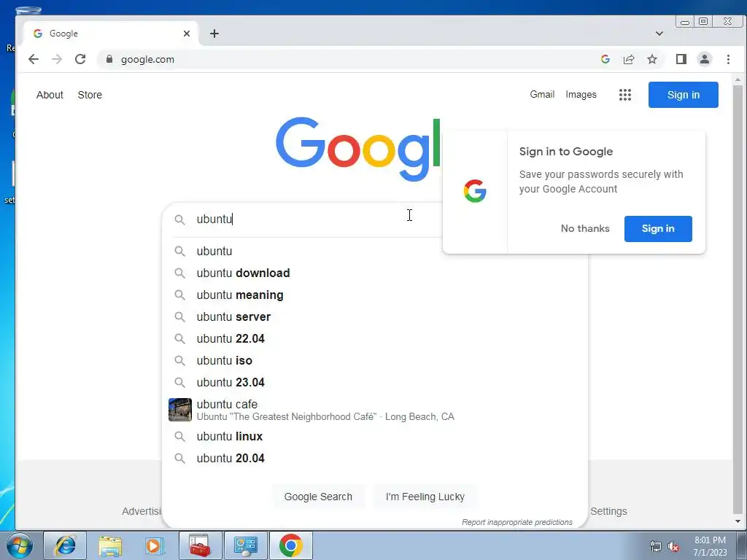The height and width of the screenshot is (560, 747).
Task: Click the top-right Sign in button
Action: [x=683, y=95]
